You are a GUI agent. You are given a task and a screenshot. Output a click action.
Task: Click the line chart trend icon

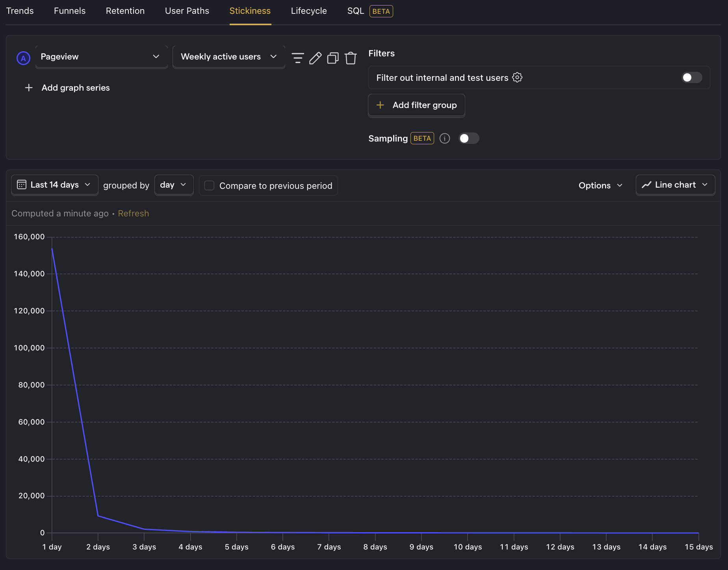pos(646,184)
